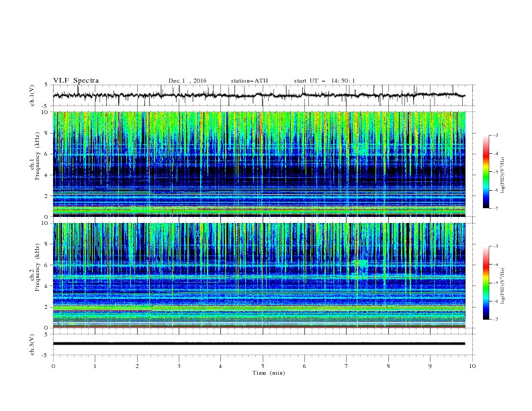Click the "-7" tick on ch.2 color bar
The image size is (532, 411).
[x=496, y=320]
